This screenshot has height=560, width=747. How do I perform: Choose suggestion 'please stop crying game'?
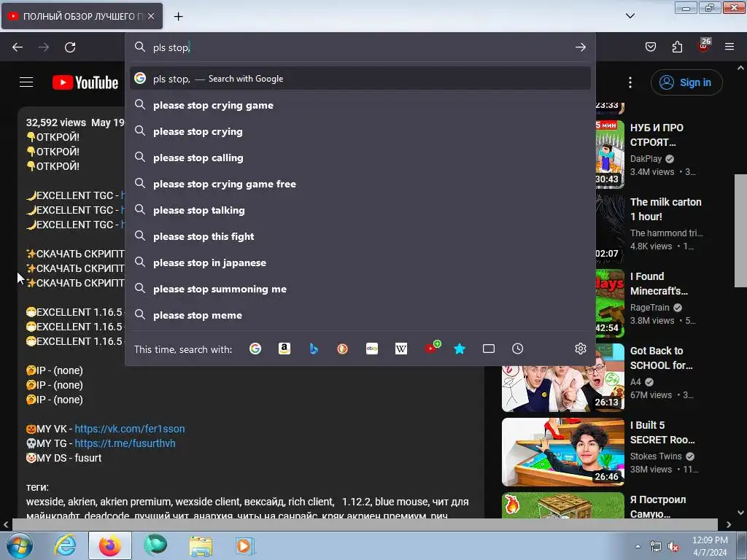coord(360,105)
